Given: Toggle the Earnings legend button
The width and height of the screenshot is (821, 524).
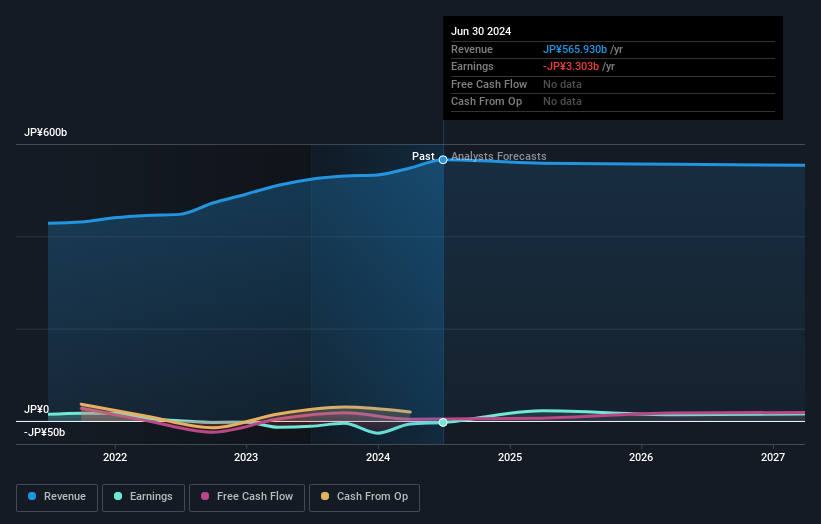Looking at the screenshot, I should point(143,497).
